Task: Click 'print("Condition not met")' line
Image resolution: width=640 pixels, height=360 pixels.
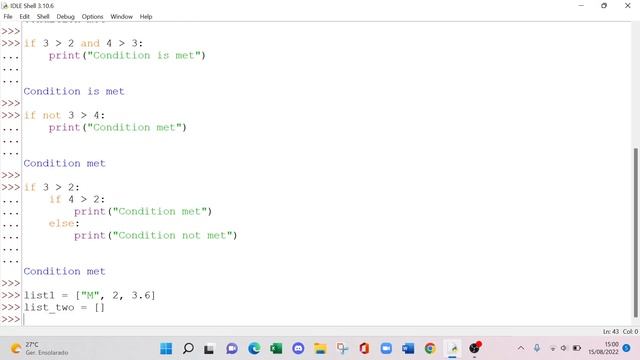Action: tap(156, 236)
